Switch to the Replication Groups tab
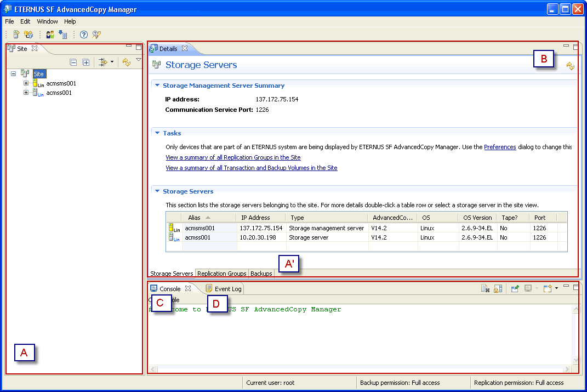This screenshot has height=392, width=587. (x=221, y=274)
